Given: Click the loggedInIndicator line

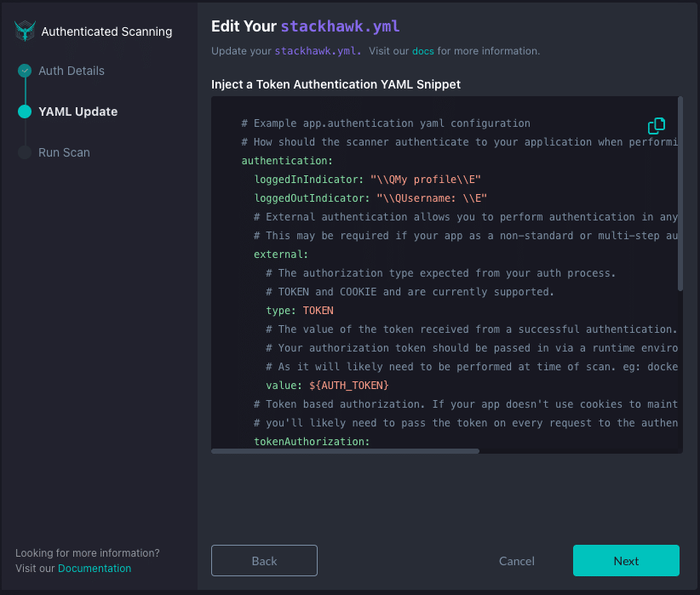Looking at the screenshot, I should (367, 180).
